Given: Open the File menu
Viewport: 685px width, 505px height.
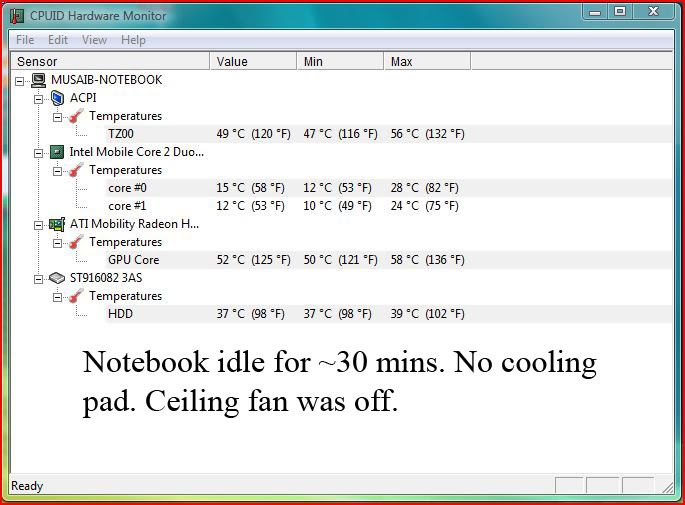Looking at the screenshot, I should tap(25, 40).
